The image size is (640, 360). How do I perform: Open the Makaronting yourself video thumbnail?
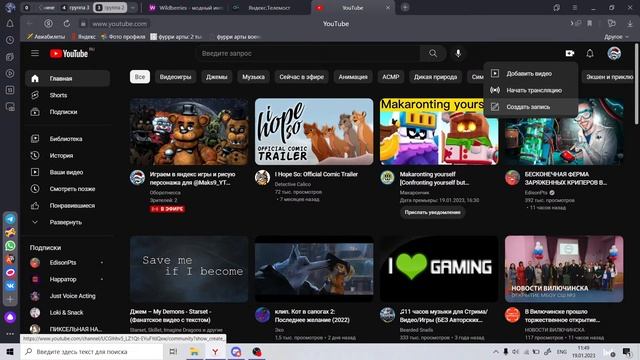[x=439, y=131]
